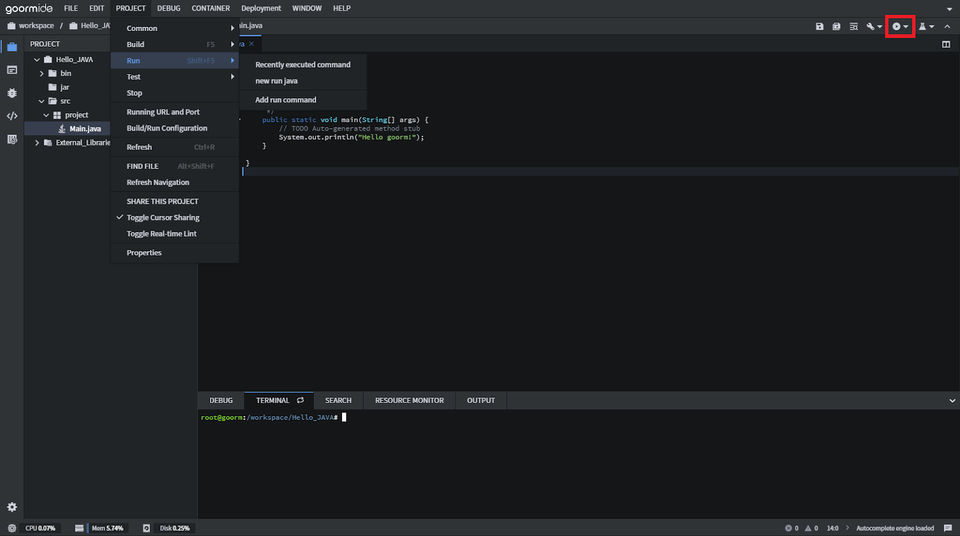Click the Save file icon in toolbar
Viewport: 960px width, 536px height.
coord(820,26)
